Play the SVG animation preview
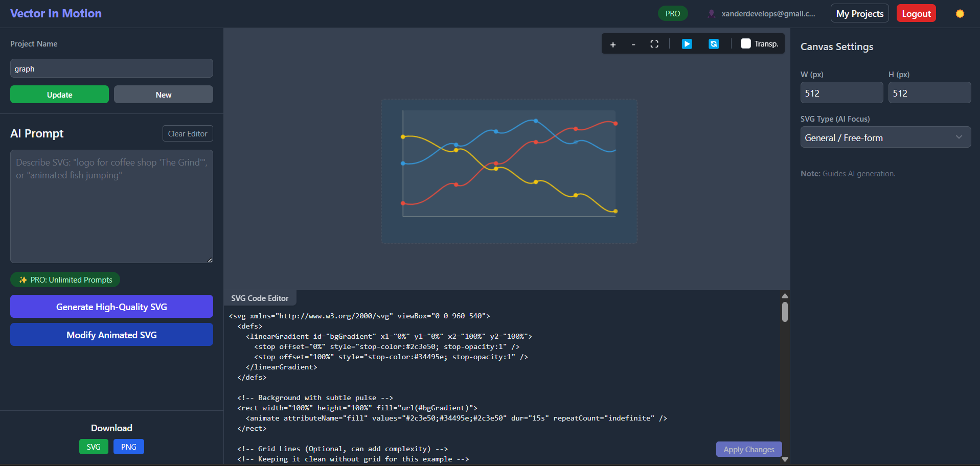This screenshot has width=980, height=466. (x=687, y=44)
